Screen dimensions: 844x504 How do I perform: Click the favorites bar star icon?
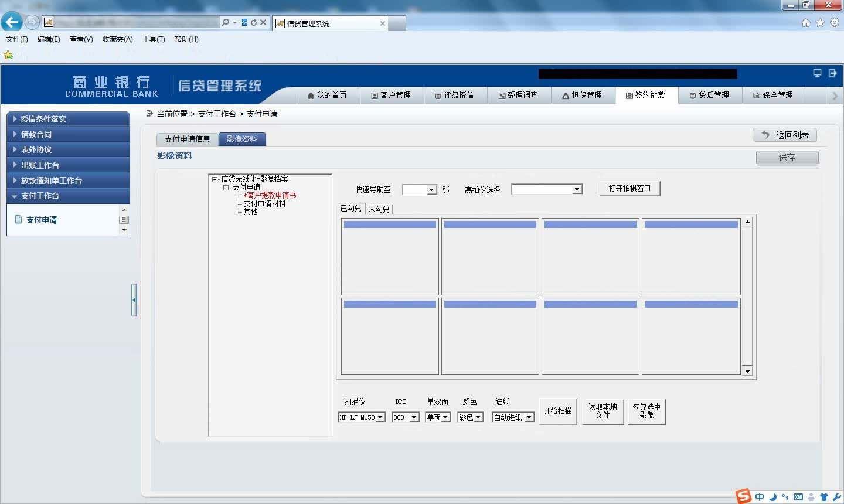click(x=8, y=55)
